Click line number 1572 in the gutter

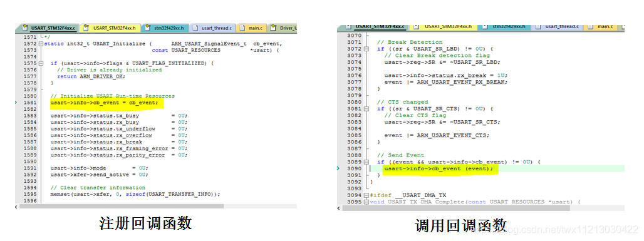pos(30,44)
